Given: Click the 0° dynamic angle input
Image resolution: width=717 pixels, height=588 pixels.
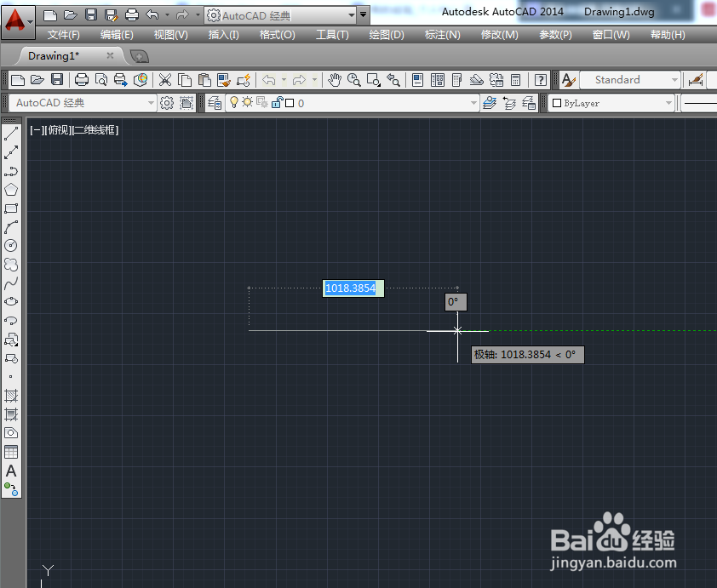Looking at the screenshot, I should click(x=456, y=302).
